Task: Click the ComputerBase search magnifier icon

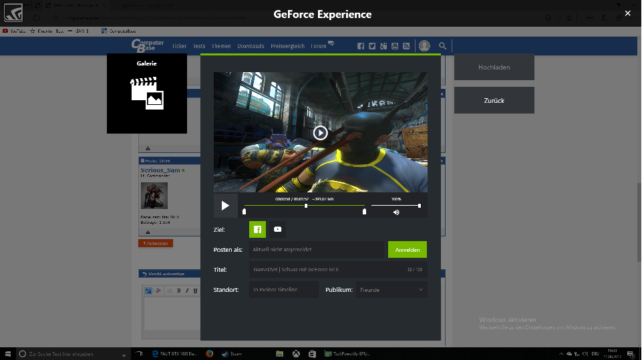Action: tap(442, 46)
